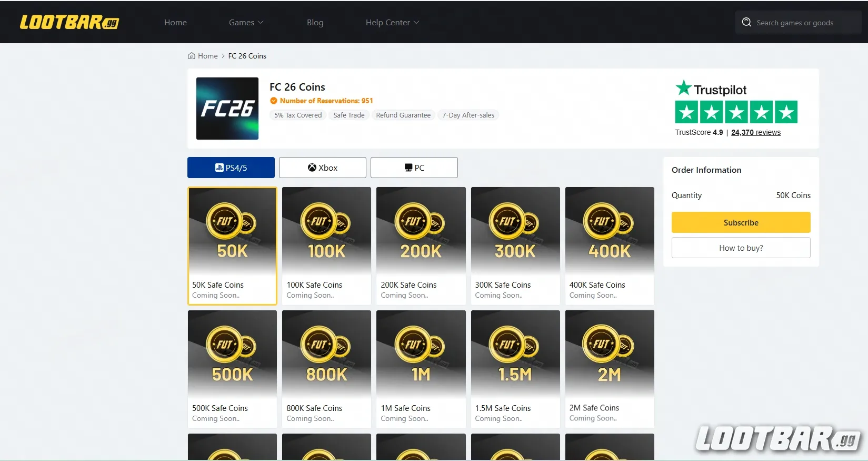Click the LootBar.gg logo in header

pyautogui.click(x=69, y=22)
